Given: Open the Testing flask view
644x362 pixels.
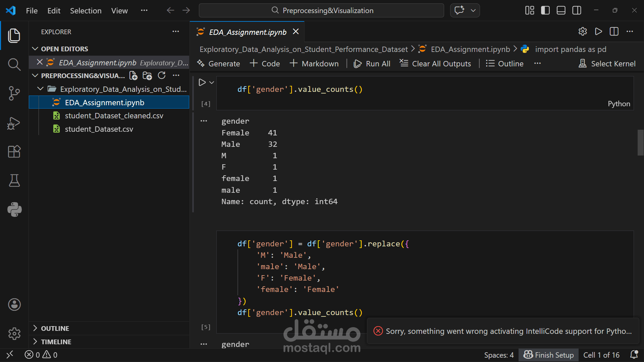Looking at the screenshot, I should (14, 181).
